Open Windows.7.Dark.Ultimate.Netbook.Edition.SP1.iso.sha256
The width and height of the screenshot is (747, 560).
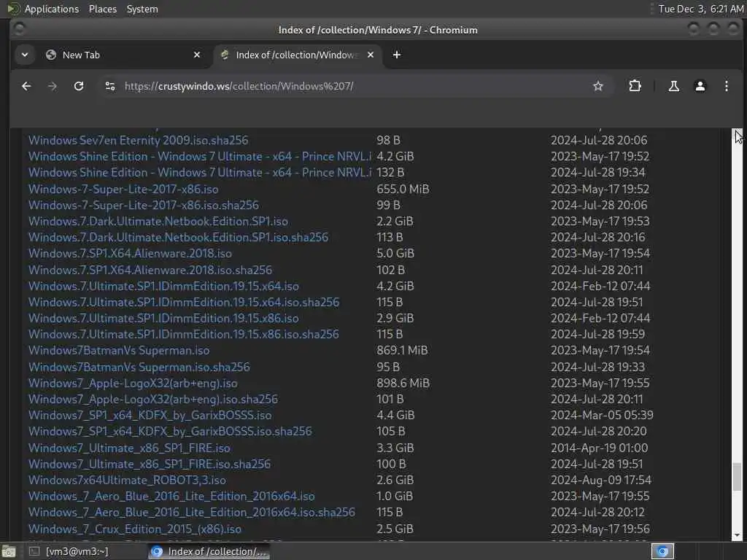click(x=178, y=237)
